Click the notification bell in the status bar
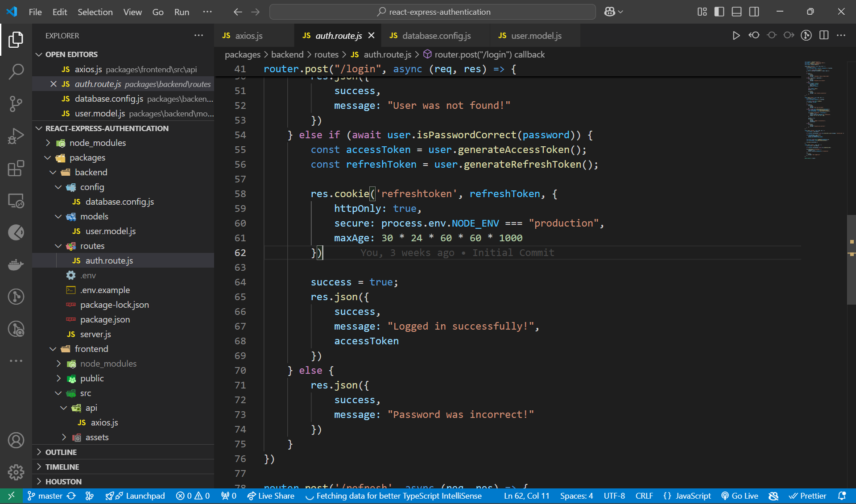Viewport: 856px width, 504px height. point(842,496)
